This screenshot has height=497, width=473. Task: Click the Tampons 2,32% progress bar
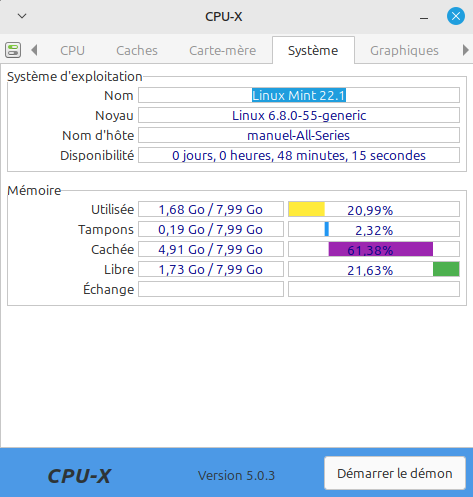374,229
